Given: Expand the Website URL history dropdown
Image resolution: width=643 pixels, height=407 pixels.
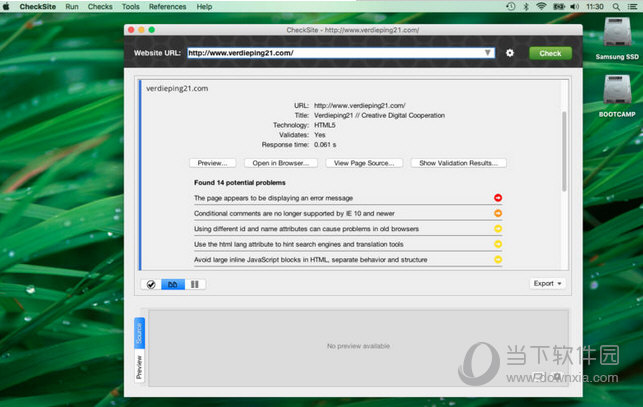Looking at the screenshot, I should [x=488, y=53].
